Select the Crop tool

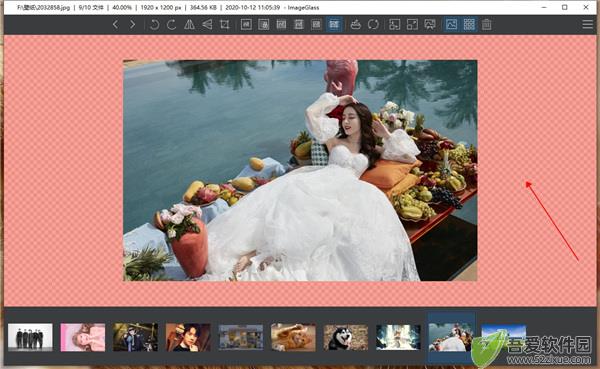[x=225, y=24]
